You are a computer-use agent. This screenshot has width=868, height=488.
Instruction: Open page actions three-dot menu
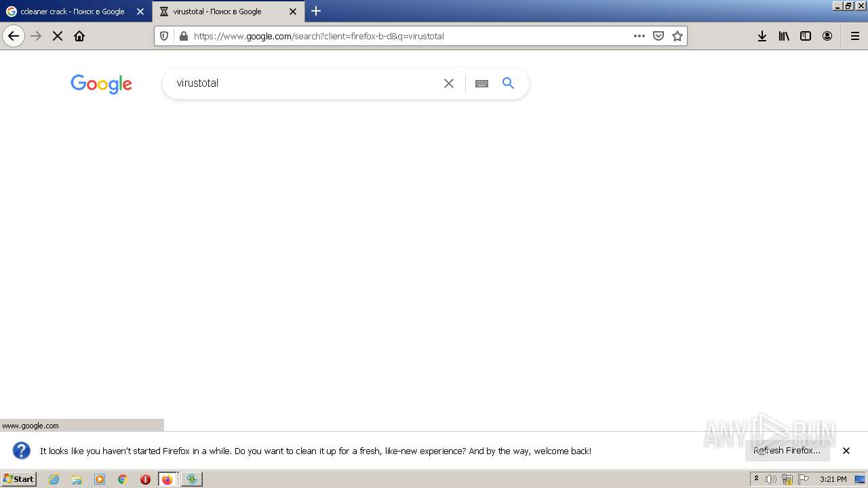coord(639,36)
